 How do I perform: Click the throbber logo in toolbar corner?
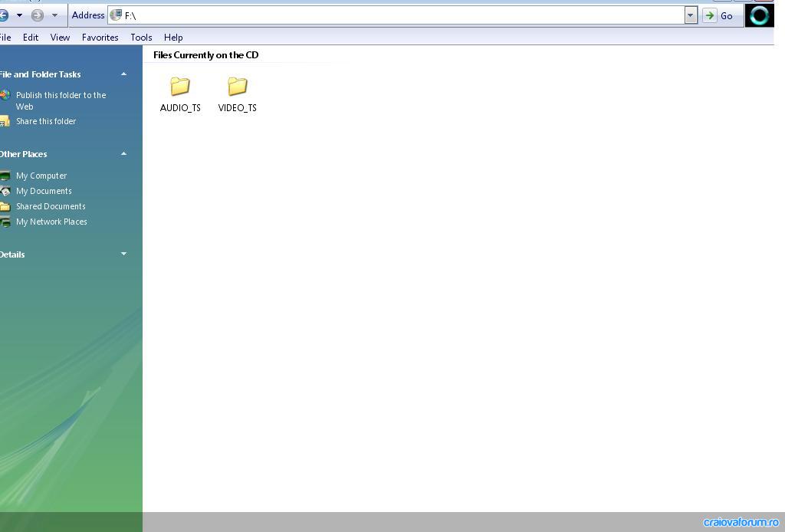(759, 15)
